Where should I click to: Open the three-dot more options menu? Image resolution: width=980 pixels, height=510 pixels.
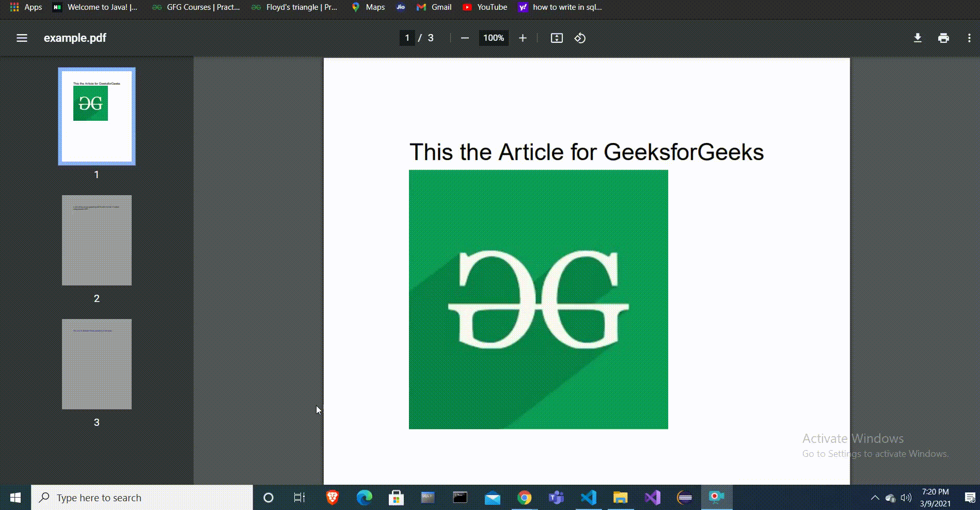click(x=969, y=38)
